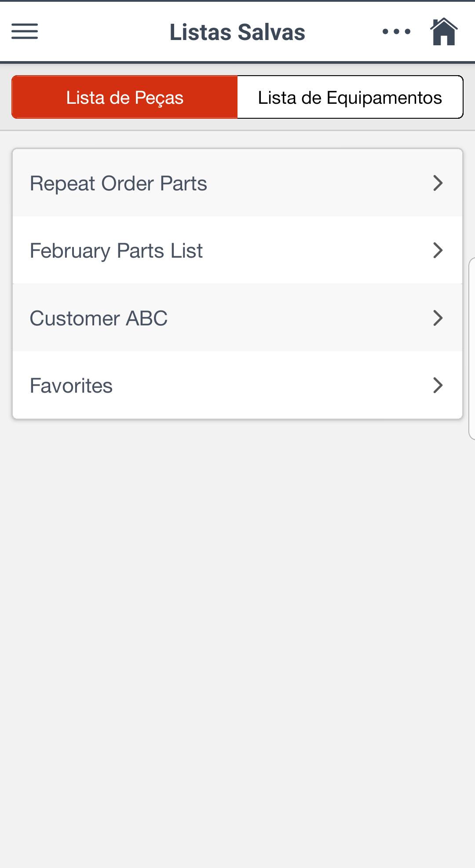Select the Customer ABC saved list
475x868 pixels.
pyautogui.click(x=99, y=318)
